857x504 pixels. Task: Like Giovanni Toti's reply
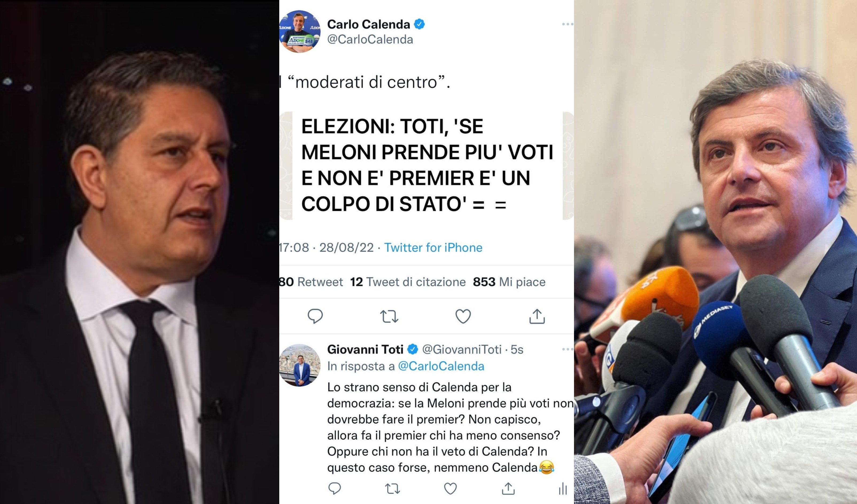[x=450, y=488]
